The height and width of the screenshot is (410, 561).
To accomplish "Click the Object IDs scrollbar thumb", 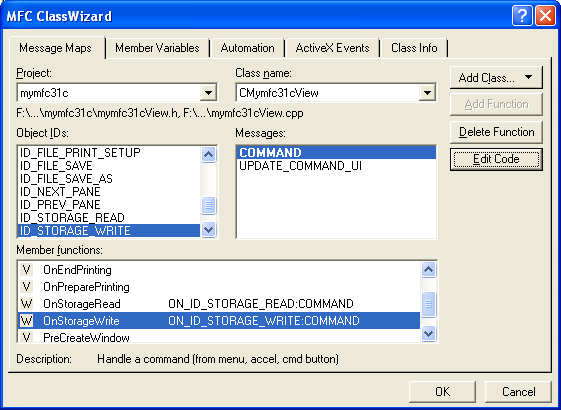I will (208, 205).
